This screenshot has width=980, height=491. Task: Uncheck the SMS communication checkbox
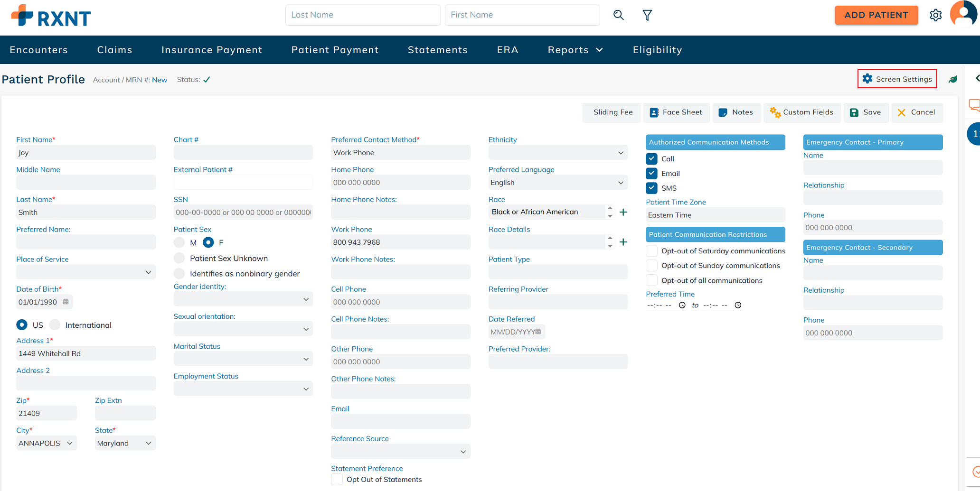[651, 188]
